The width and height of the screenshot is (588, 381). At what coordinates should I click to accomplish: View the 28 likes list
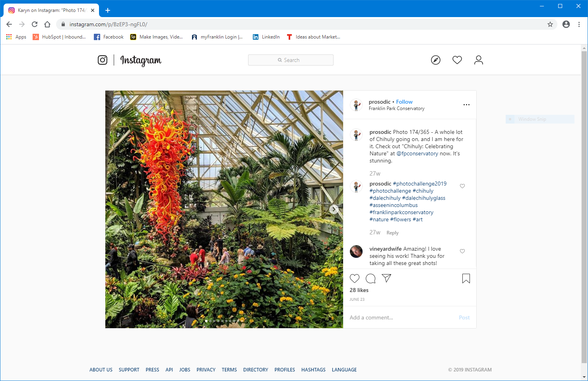[359, 290]
